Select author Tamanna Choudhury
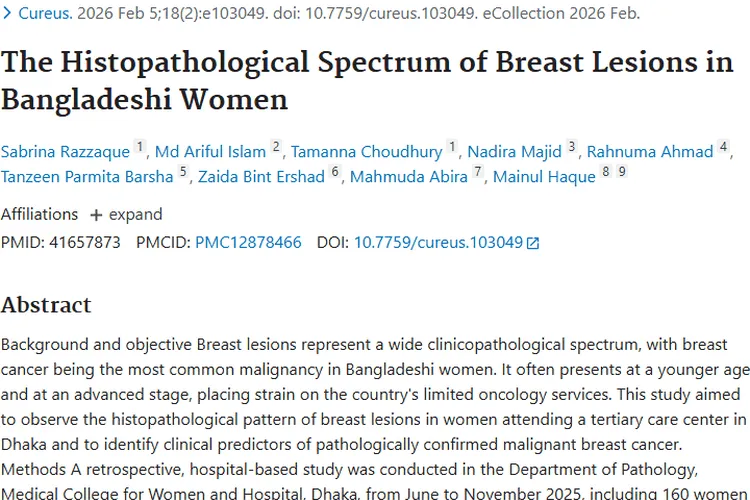The image size is (750, 500). 366,152
